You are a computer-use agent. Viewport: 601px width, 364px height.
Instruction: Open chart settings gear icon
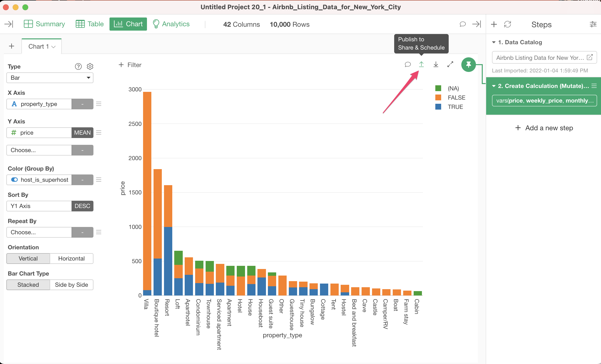[x=90, y=67]
